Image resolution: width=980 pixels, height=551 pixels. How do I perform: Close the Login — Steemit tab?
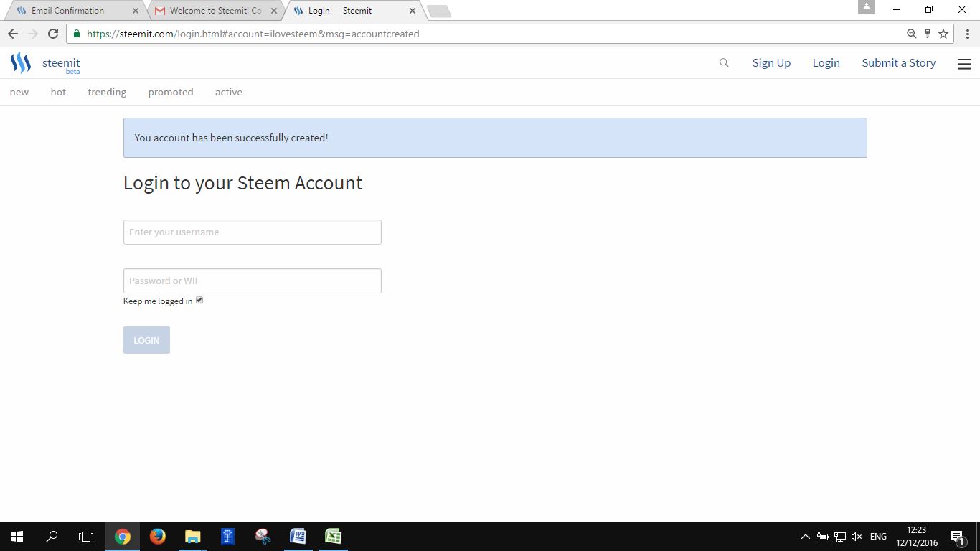click(412, 11)
